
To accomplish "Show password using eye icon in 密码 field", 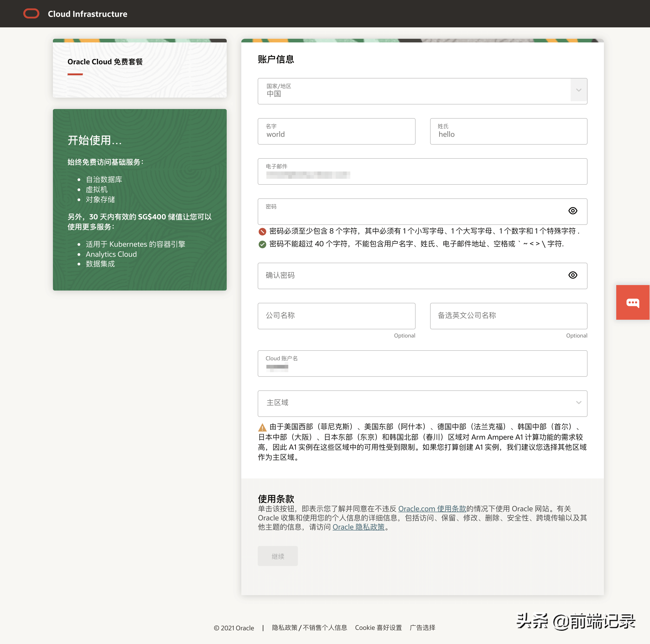I will [x=573, y=211].
